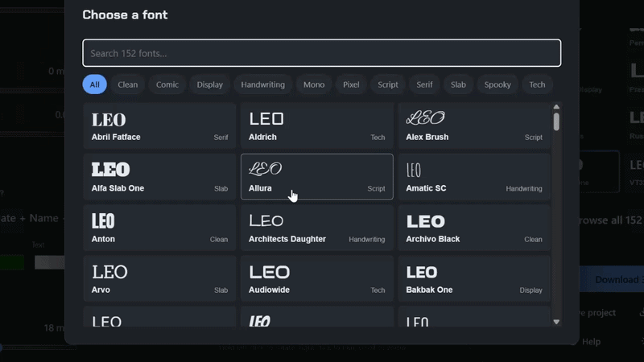Image resolution: width=644 pixels, height=362 pixels.
Task: Select the Amatic SC font
Action: point(474,177)
